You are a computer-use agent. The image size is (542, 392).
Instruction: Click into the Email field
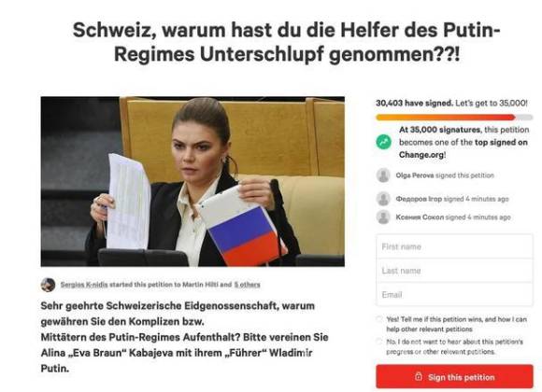click(x=454, y=294)
